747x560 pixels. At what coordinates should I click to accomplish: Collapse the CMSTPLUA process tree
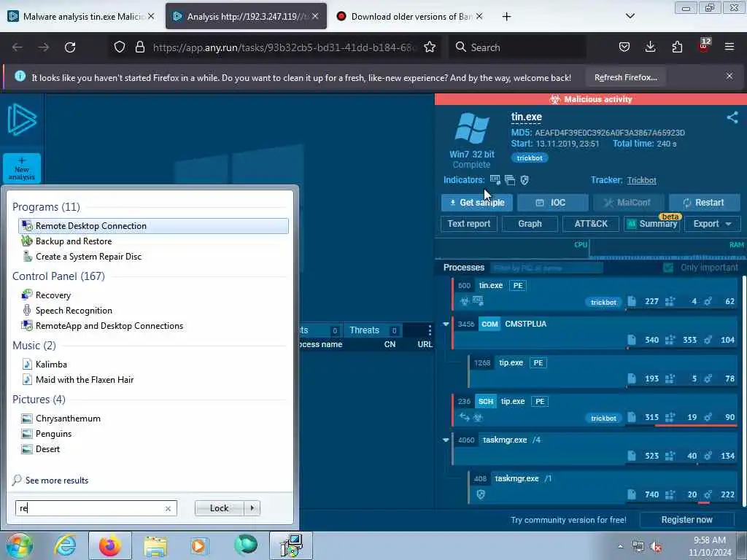[446, 324]
